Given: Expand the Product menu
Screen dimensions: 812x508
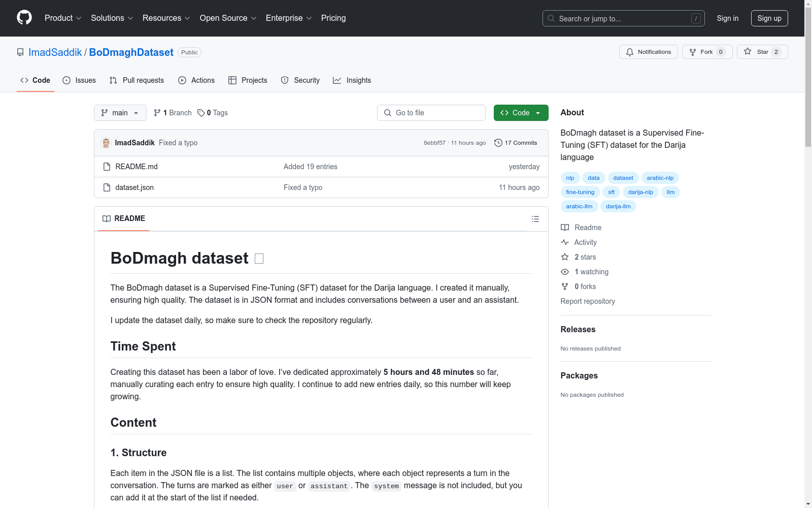Looking at the screenshot, I should pos(63,18).
